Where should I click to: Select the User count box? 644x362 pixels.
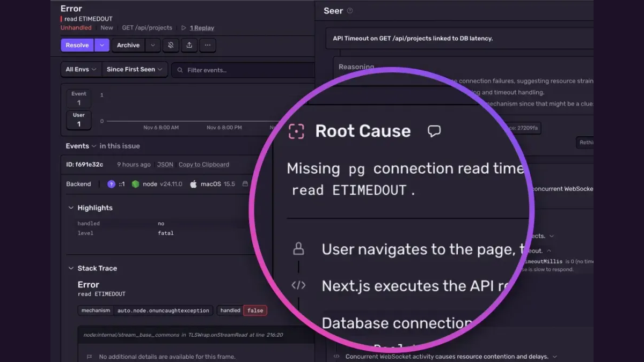(79, 120)
